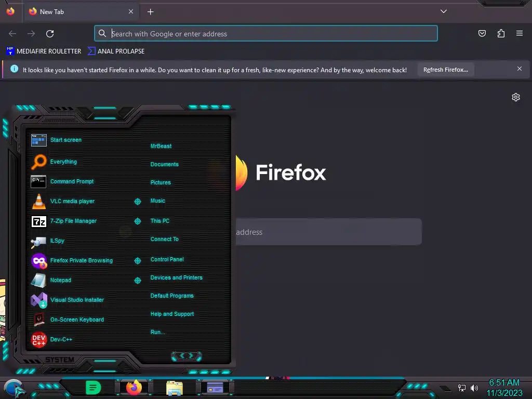
Task: Personalize new tab with gear icon
Action: tap(516, 97)
